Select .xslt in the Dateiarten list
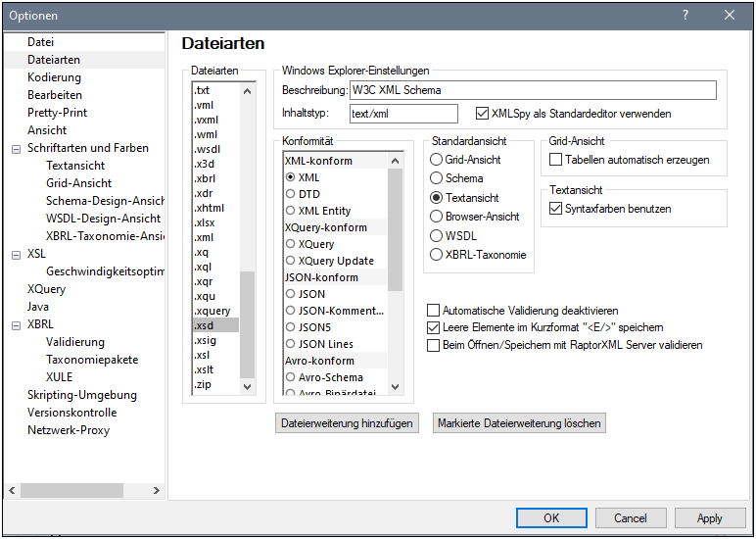The image size is (756, 539). [203, 369]
